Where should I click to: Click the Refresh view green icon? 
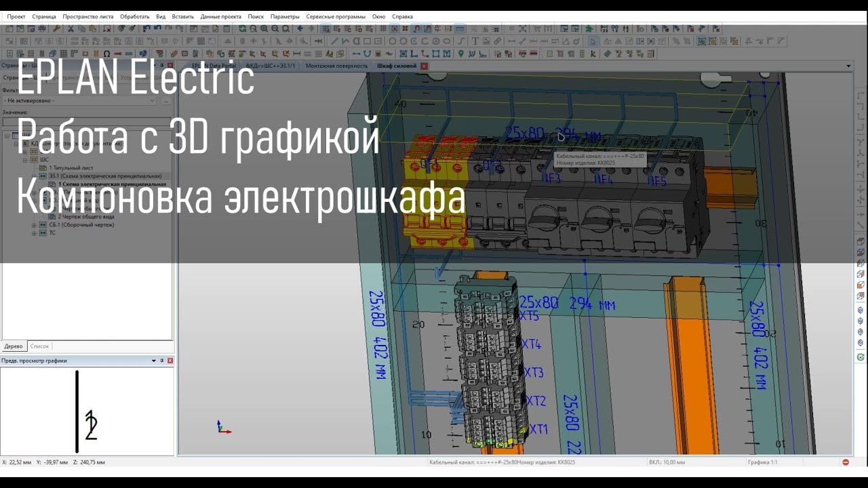(x=242, y=28)
